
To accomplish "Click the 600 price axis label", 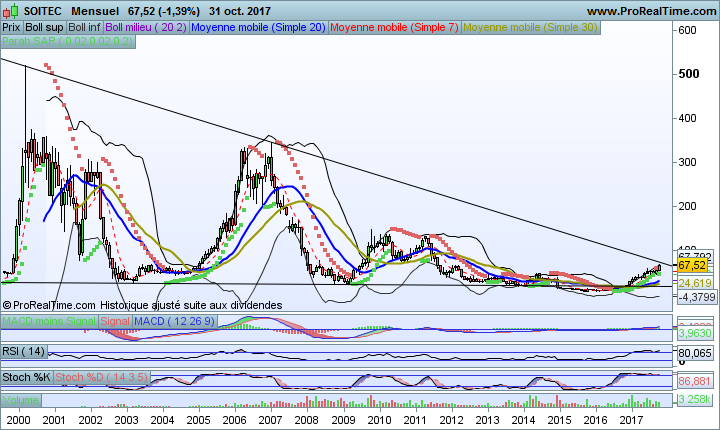I will point(687,30).
